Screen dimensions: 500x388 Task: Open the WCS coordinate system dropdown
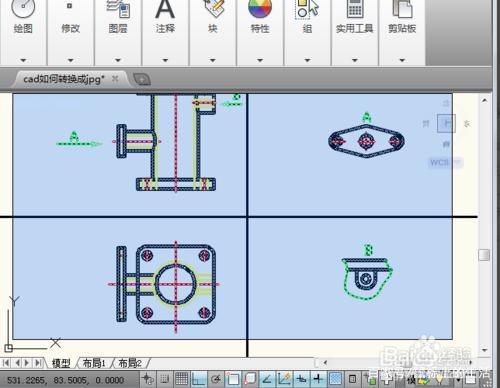click(x=445, y=163)
